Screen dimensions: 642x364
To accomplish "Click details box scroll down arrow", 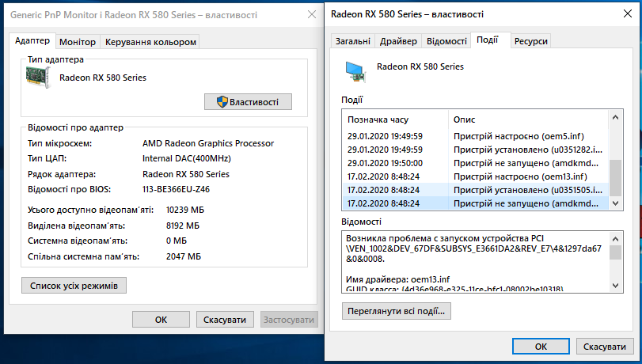I will tap(615, 286).
